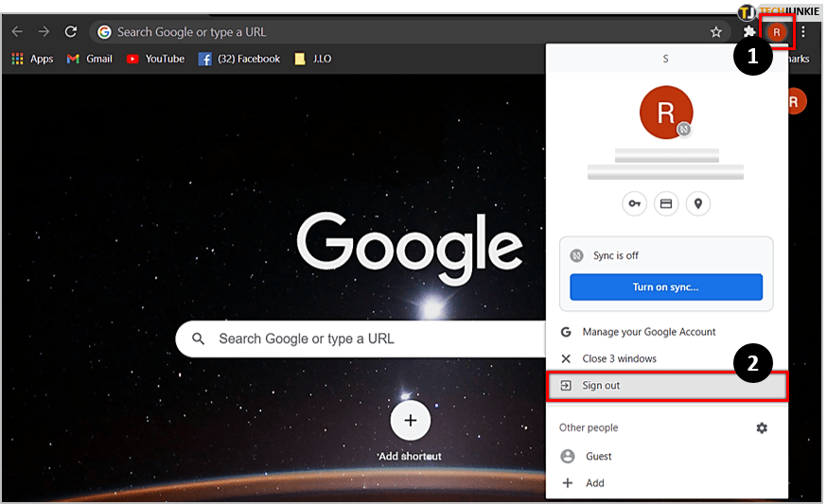Open the Extensions puzzle icon

749,32
